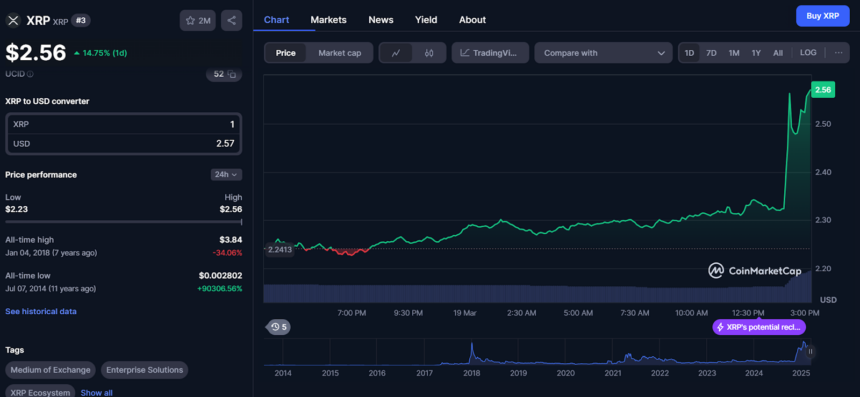Switch to the Yield tab

[426, 20]
